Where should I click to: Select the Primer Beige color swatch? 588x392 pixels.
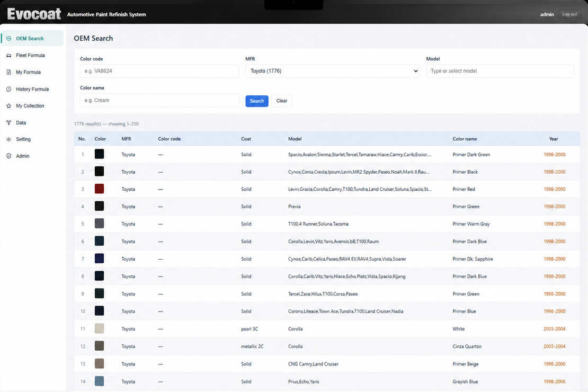click(100, 363)
